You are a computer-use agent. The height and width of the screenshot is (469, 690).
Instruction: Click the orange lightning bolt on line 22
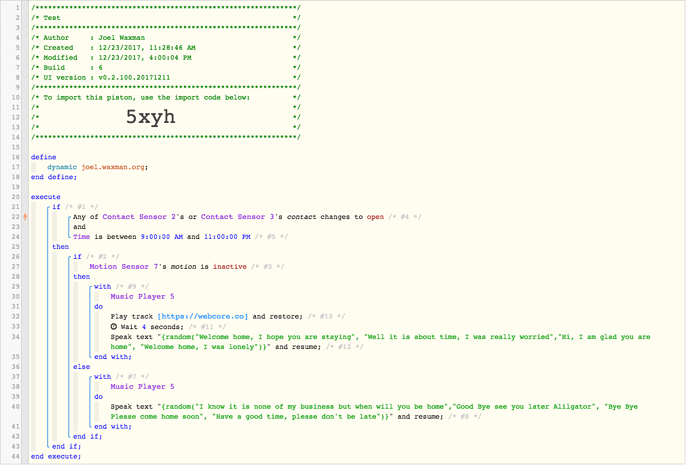click(23, 216)
